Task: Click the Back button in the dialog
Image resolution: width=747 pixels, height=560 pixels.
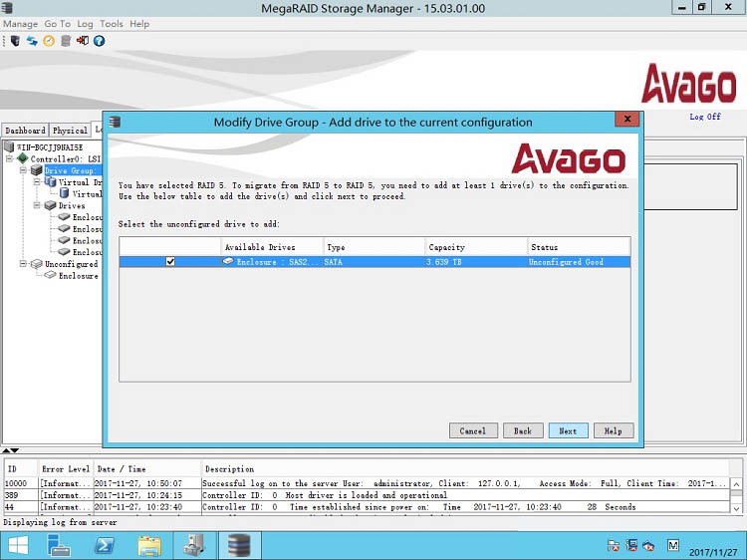Action: (523, 430)
